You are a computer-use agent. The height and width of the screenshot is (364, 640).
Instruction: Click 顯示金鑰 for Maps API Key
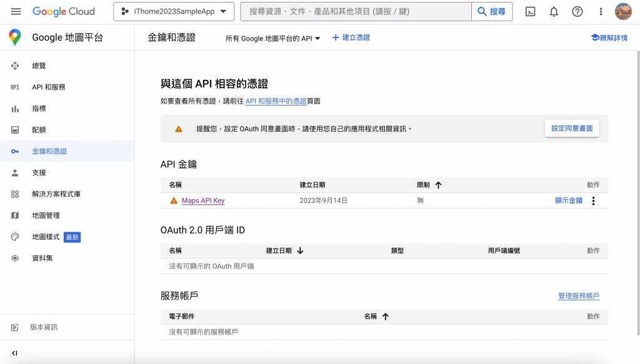(x=569, y=200)
